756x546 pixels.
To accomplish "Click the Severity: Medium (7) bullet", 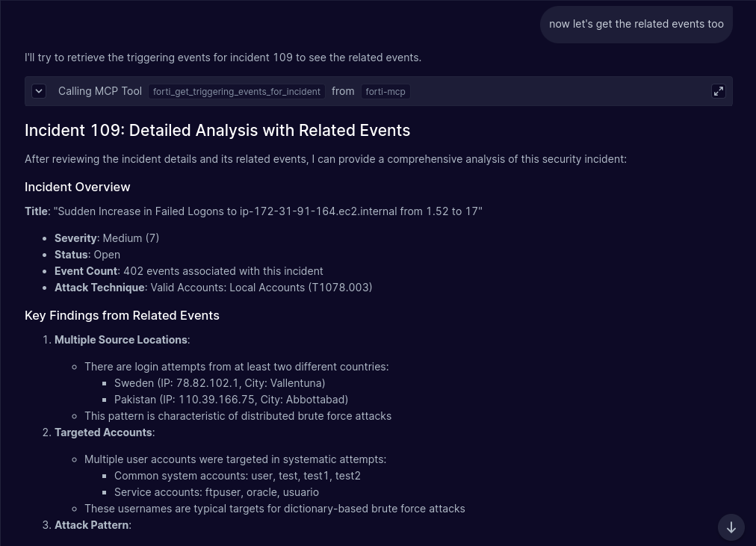I will pyautogui.click(x=107, y=238).
